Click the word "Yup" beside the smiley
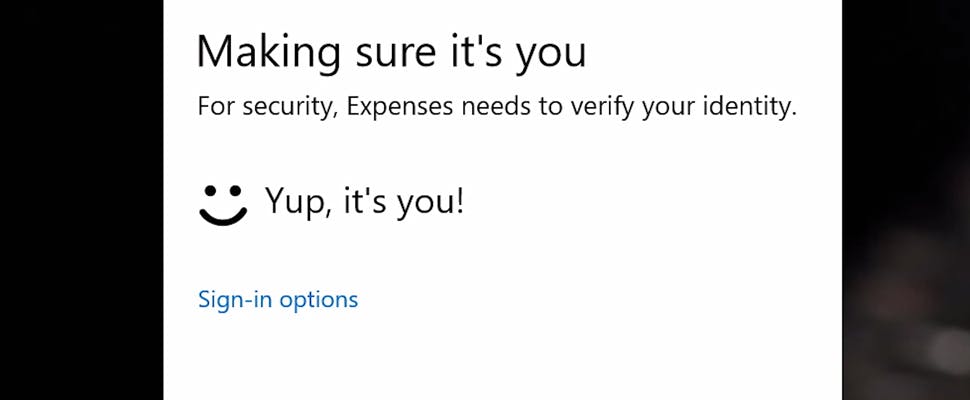 tap(291, 204)
